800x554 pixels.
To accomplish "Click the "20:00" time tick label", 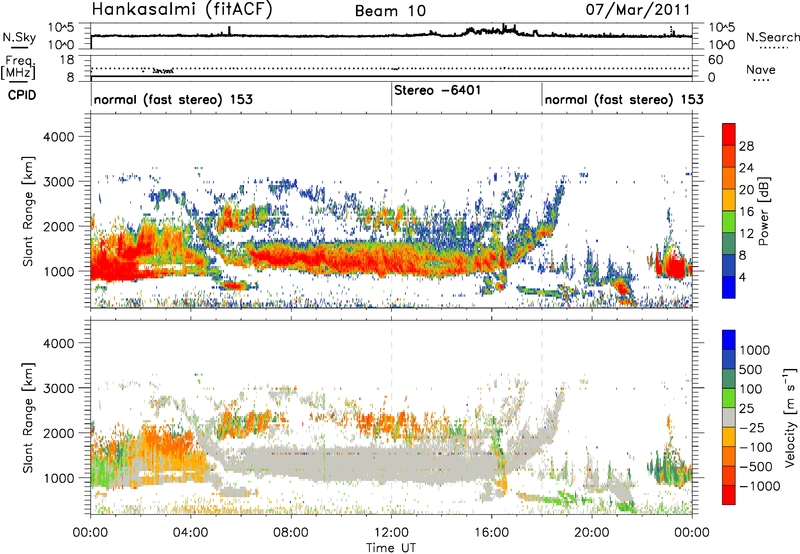I will (x=592, y=533).
